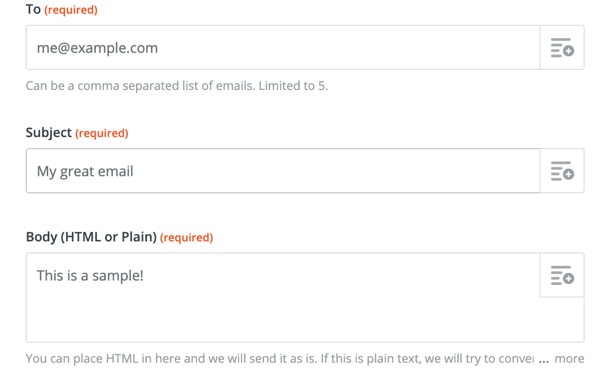Click the Body (HTML or Plain) label
The width and height of the screenshot is (599, 377).
click(x=91, y=237)
